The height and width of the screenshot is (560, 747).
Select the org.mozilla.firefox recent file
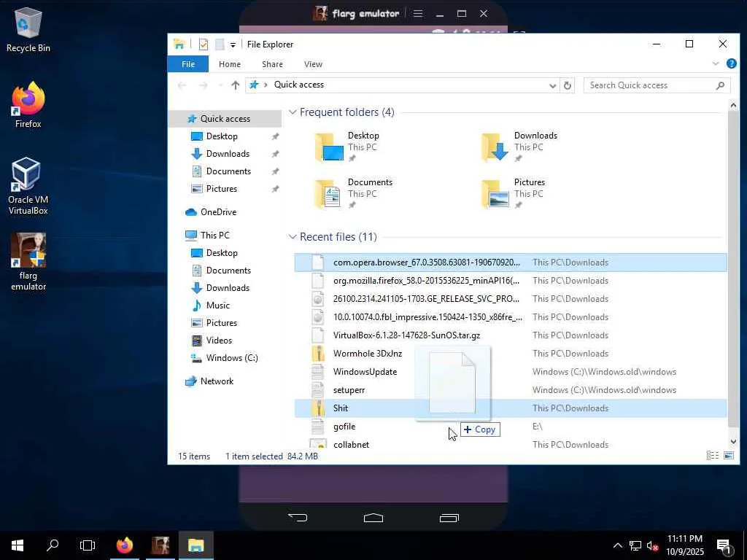click(511, 281)
